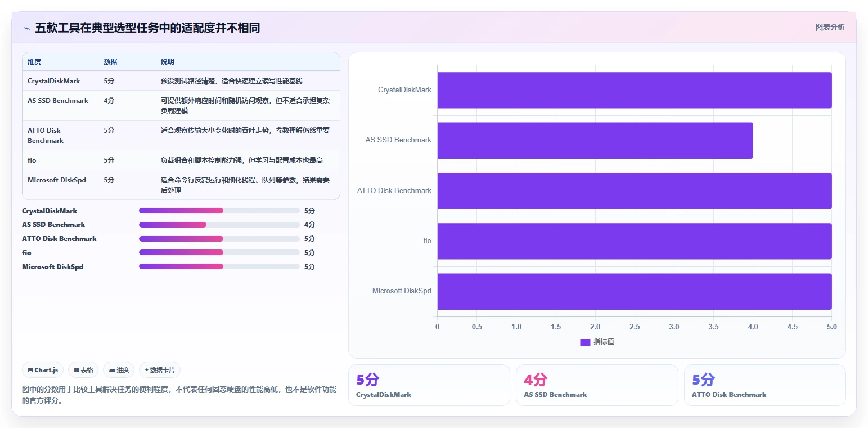This screenshot has height=428, width=868.
Task: Click the 0 tick on the x-axis
Action: 437,327
